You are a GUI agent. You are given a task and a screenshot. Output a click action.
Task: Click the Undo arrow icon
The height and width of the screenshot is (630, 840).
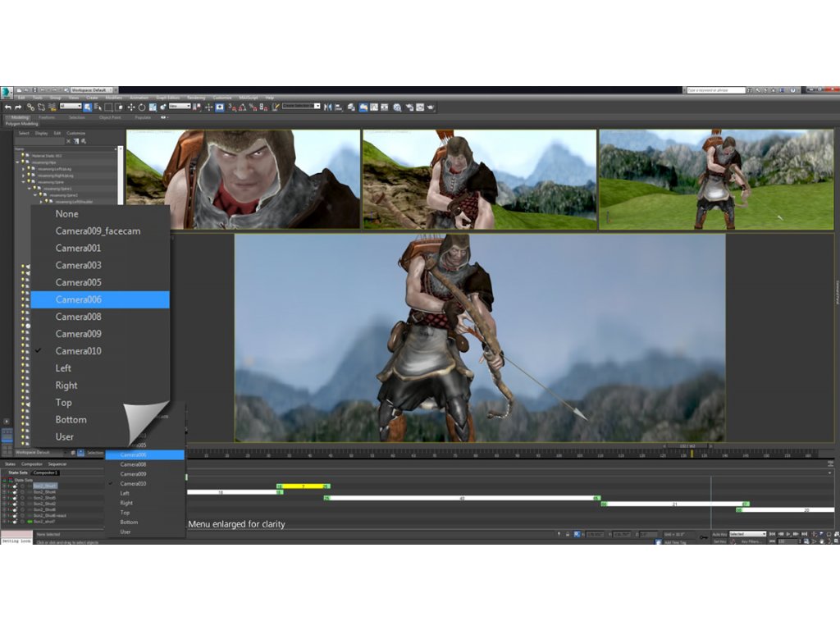[7, 107]
